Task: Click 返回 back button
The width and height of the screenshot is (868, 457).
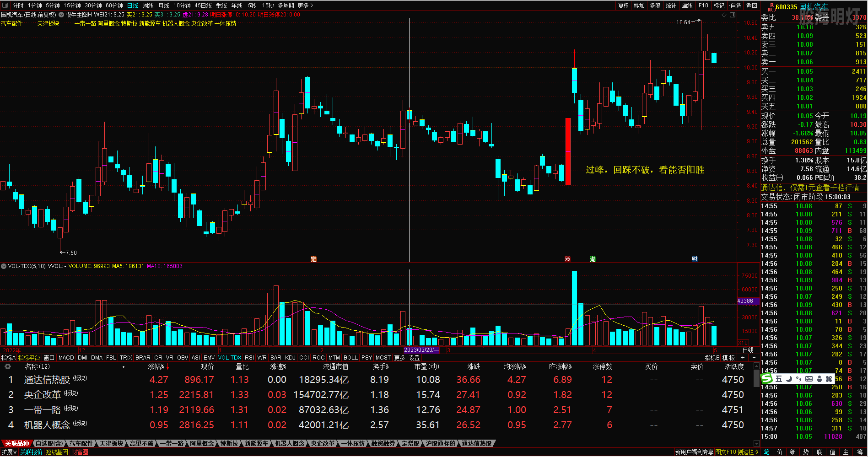Action: point(752,5)
